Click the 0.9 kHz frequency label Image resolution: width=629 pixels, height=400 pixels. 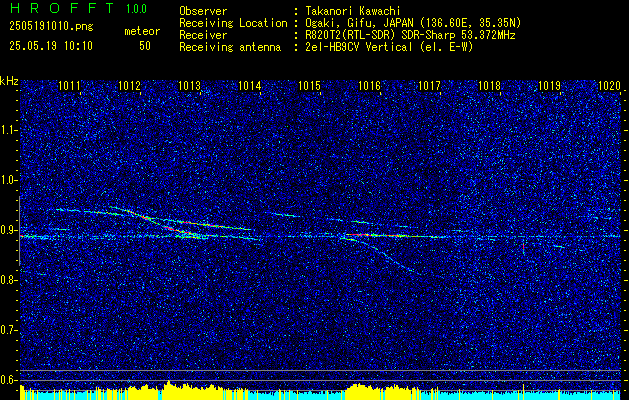(9, 230)
